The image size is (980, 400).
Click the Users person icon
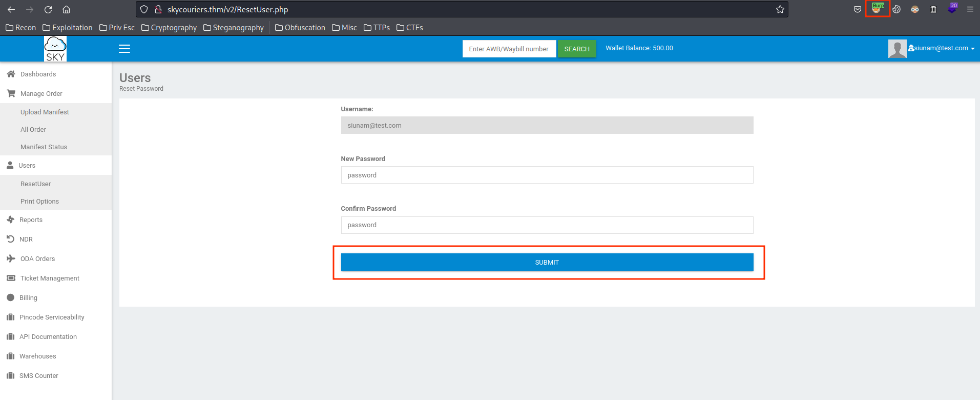[10, 165]
